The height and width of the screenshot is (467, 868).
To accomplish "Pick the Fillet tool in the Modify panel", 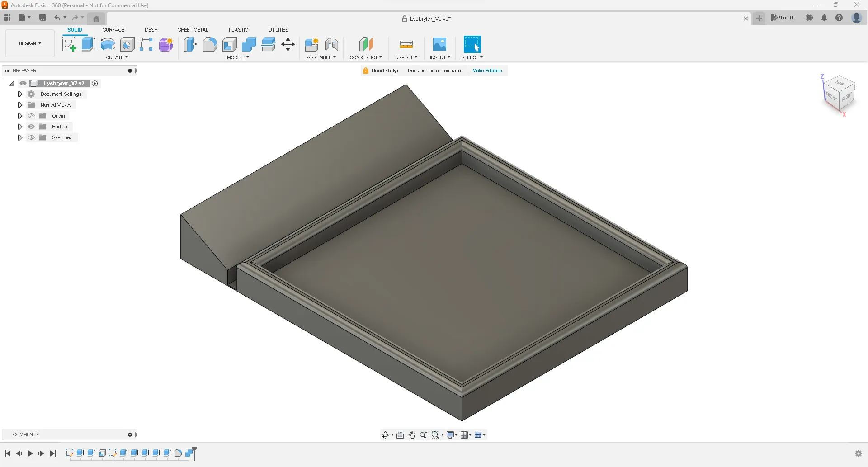I will tap(210, 44).
